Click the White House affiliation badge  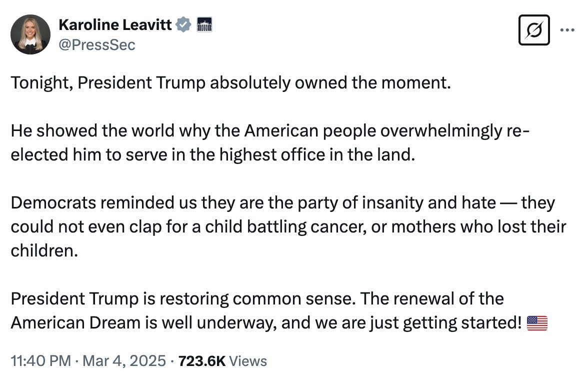click(x=205, y=24)
